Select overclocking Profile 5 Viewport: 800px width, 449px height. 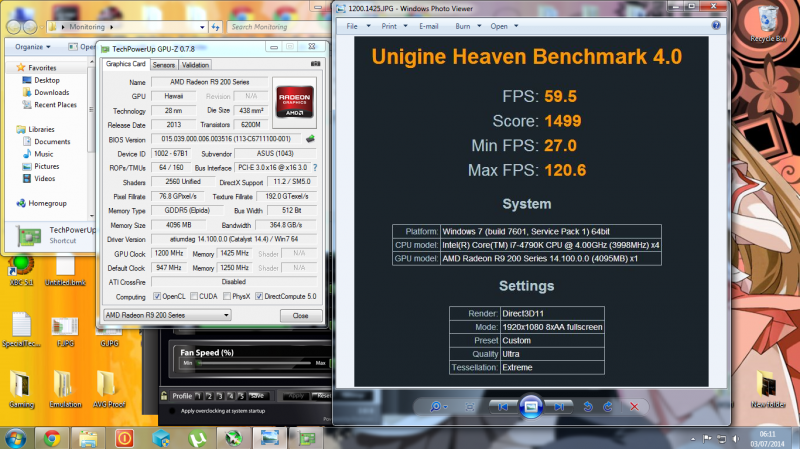click(x=241, y=395)
